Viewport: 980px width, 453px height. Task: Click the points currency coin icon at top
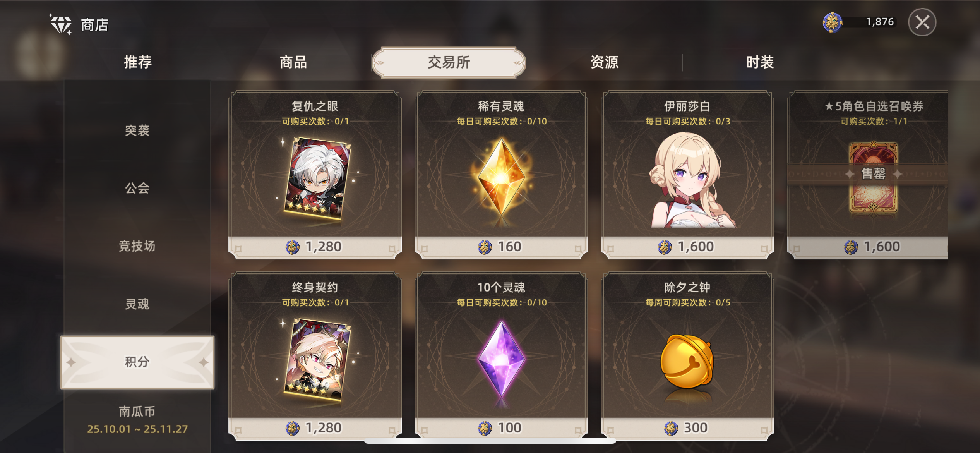832,22
